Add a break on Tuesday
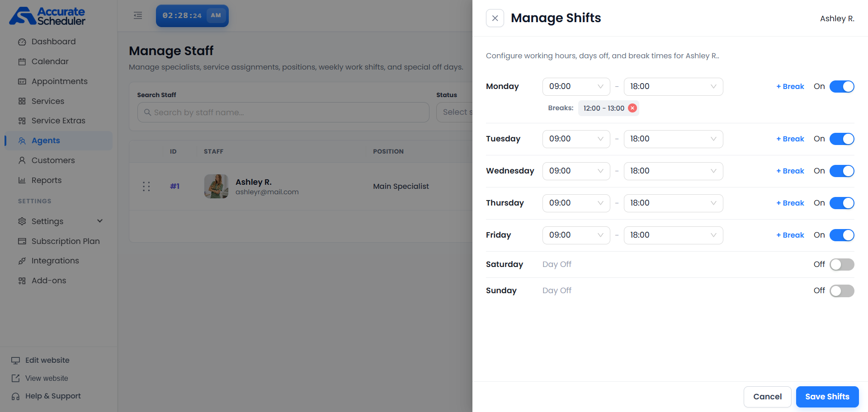 pos(790,139)
